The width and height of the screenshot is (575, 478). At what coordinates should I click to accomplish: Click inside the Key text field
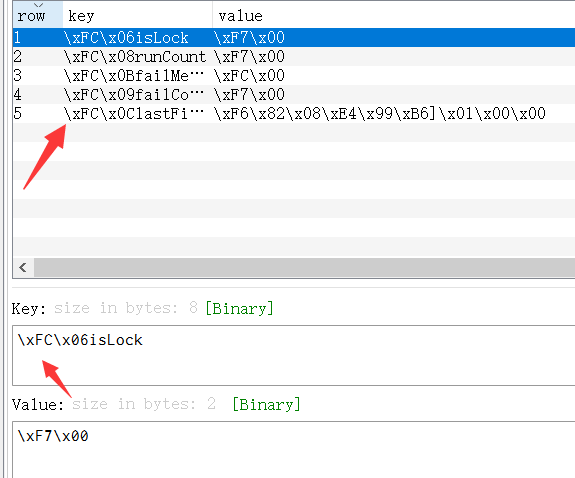click(x=294, y=355)
